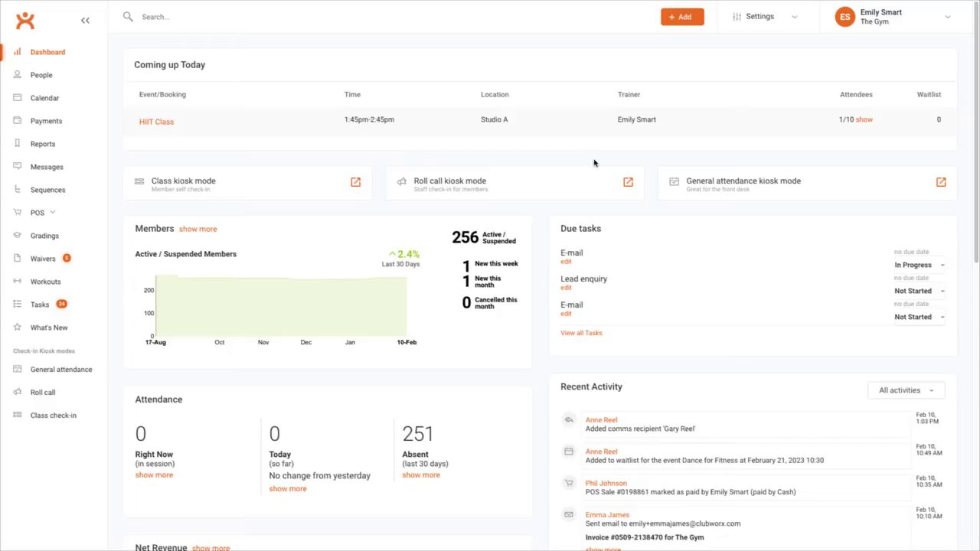Click View all Tasks link
Image resolution: width=980 pixels, height=551 pixels.
click(581, 333)
